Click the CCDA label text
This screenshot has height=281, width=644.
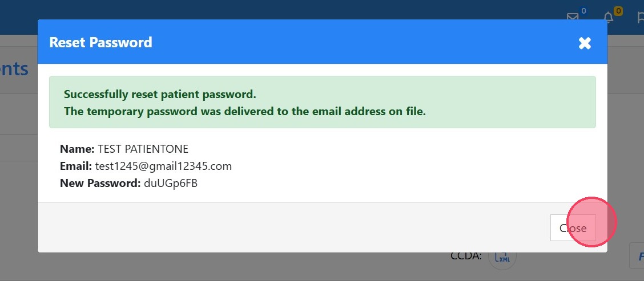tap(466, 255)
